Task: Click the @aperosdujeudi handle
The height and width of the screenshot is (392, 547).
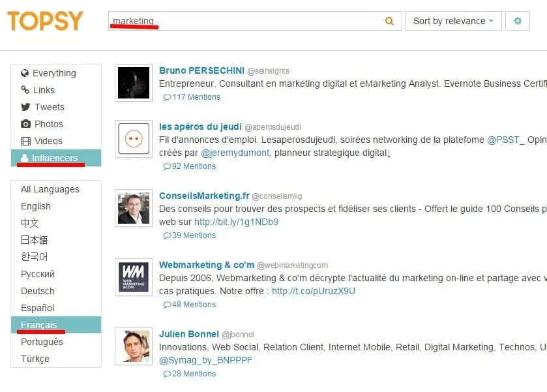Action: tap(273, 127)
